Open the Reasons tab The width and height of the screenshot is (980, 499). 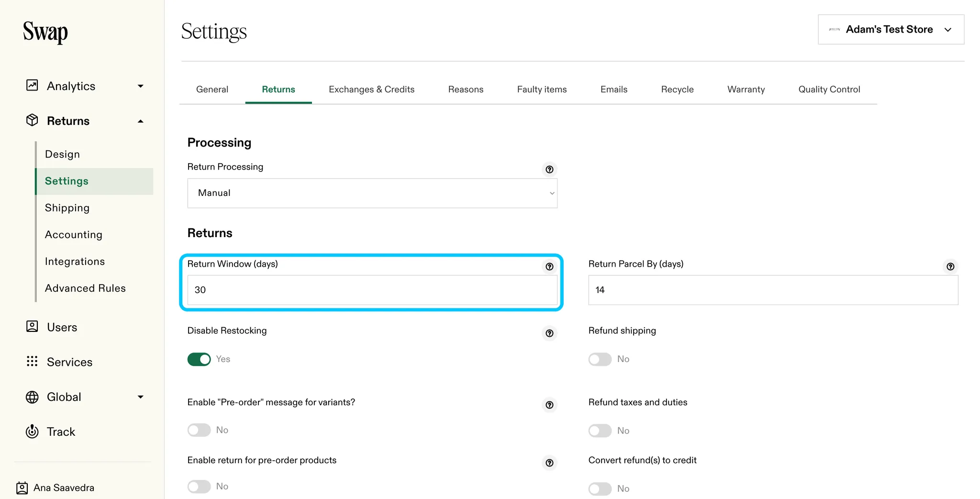click(x=466, y=90)
